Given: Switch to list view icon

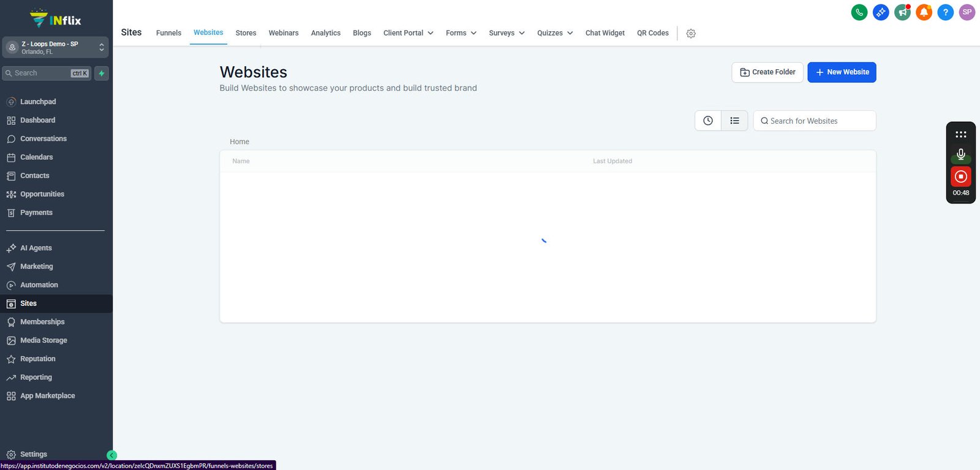Looking at the screenshot, I should pyautogui.click(x=734, y=121).
